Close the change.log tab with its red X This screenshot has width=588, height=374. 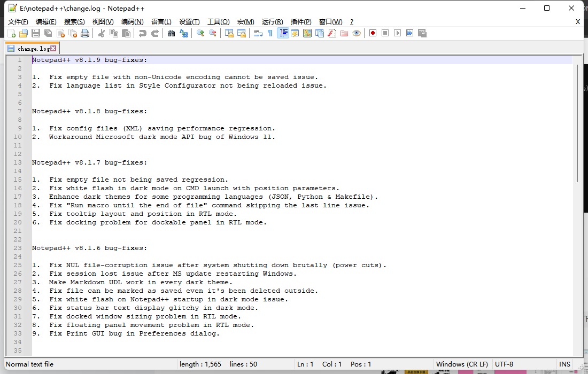point(53,48)
